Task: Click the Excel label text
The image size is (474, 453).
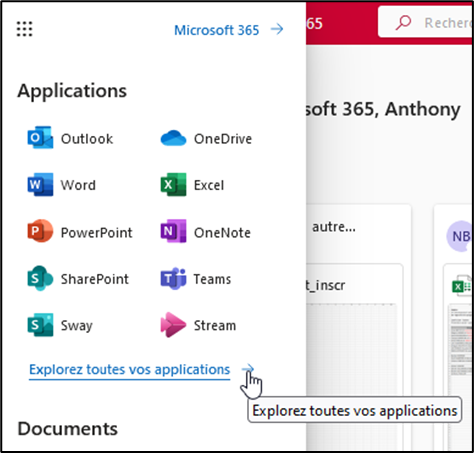Action: (209, 185)
